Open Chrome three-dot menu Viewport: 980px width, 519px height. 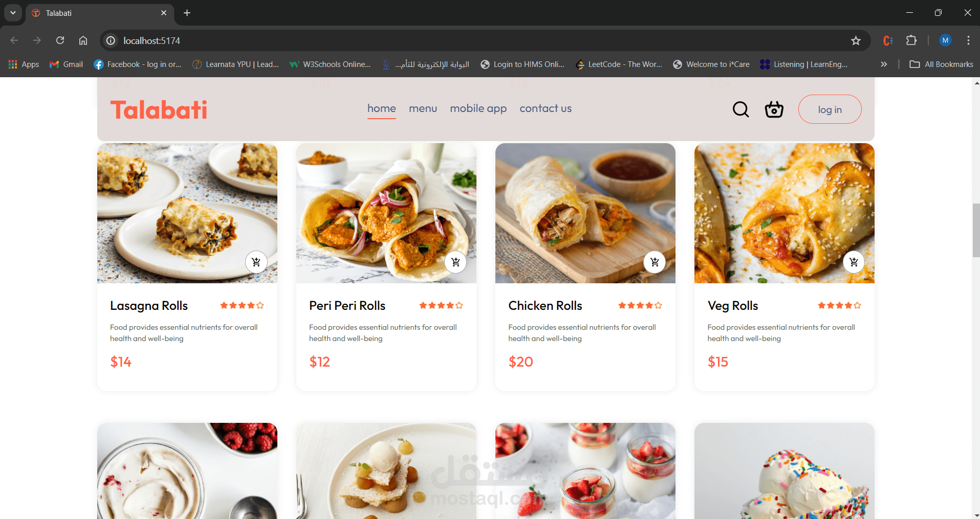tap(968, 40)
